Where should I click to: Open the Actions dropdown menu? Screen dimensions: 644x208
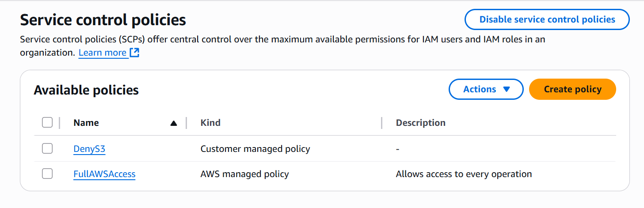click(486, 89)
